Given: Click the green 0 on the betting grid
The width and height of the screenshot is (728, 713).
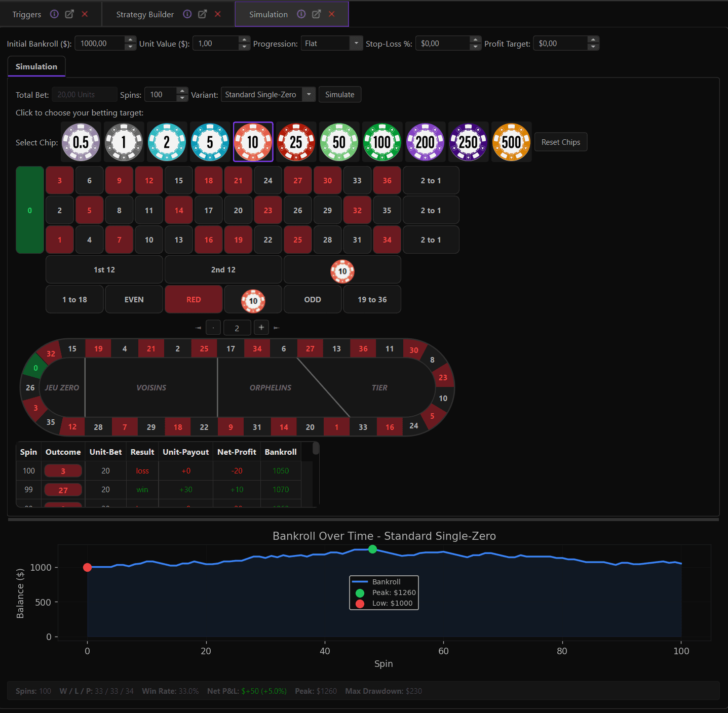Looking at the screenshot, I should click(x=30, y=210).
